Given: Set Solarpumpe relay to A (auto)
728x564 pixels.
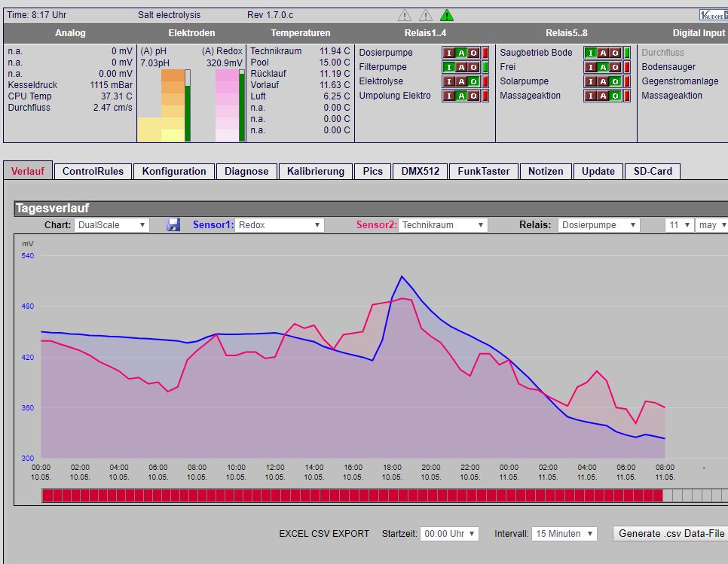Looking at the screenshot, I should 603,81.
